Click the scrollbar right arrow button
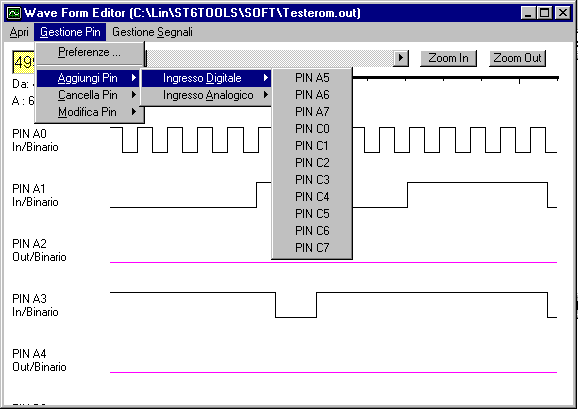The height and width of the screenshot is (410, 578). (x=401, y=58)
